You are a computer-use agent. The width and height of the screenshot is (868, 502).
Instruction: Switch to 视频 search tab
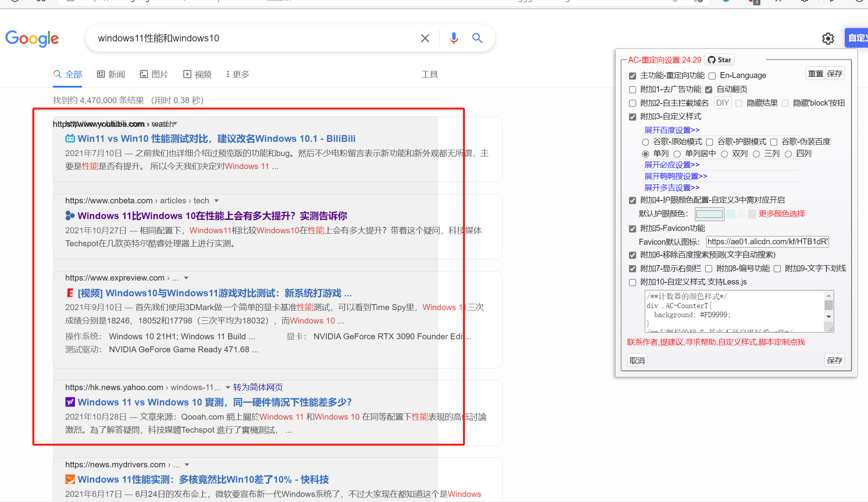click(198, 74)
